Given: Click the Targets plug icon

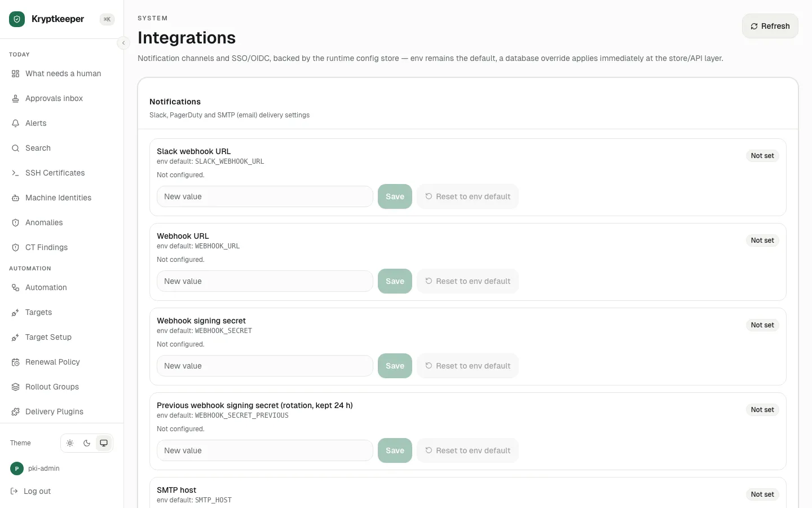Looking at the screenshot, I should 16,313.
